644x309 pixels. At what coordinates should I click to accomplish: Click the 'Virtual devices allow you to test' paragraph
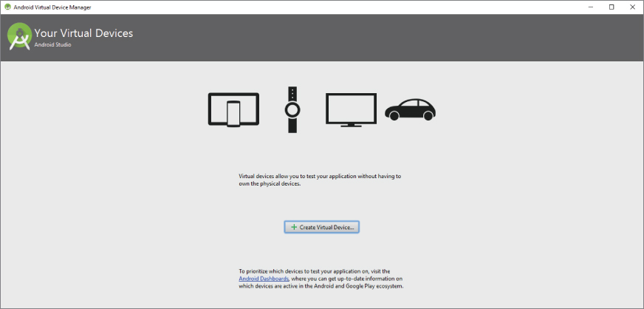pyautogui.click(x=320, y=180)
